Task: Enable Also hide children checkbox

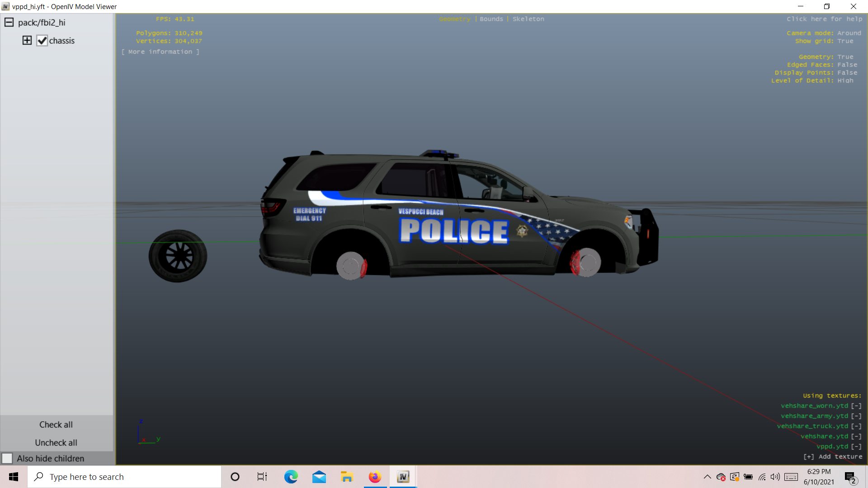Action: 7,458
